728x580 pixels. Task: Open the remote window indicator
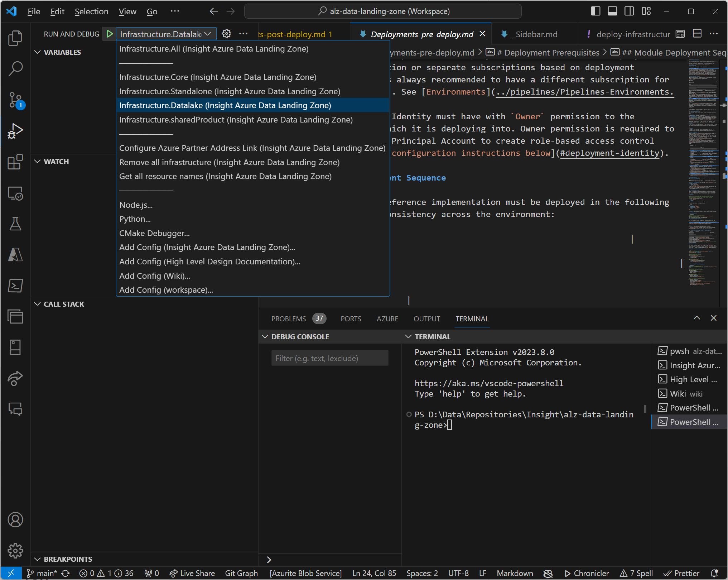coord(11,573)
